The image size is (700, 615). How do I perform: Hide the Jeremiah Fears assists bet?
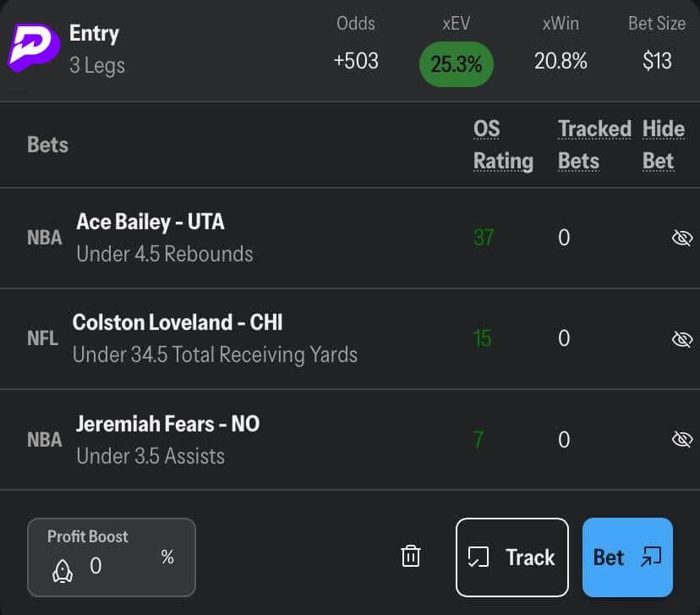click(x=681, y=439)
